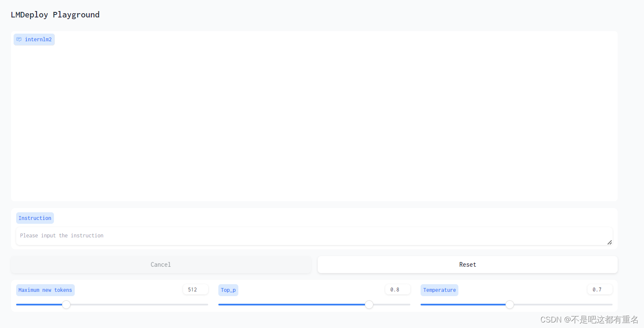The height and width of the screenshot is (328, 644).
Task: Click the Top_p slider handle
Action: pyautogui.click(x=369, y=305)
